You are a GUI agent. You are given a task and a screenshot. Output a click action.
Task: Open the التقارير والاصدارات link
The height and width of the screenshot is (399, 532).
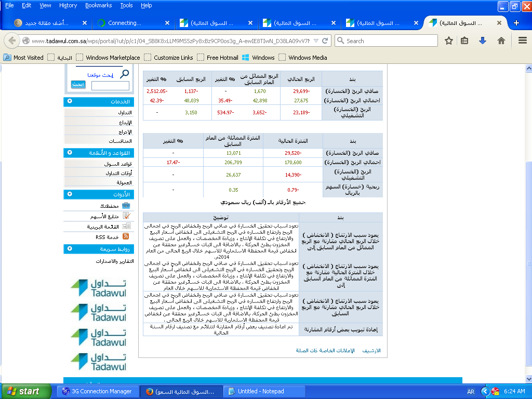pos(115,261)
